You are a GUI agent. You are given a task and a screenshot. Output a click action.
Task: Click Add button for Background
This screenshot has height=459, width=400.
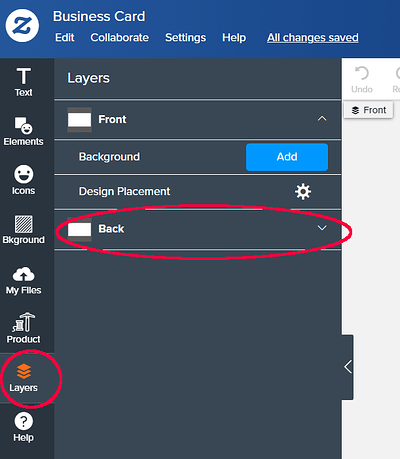[x=287, y=157]
